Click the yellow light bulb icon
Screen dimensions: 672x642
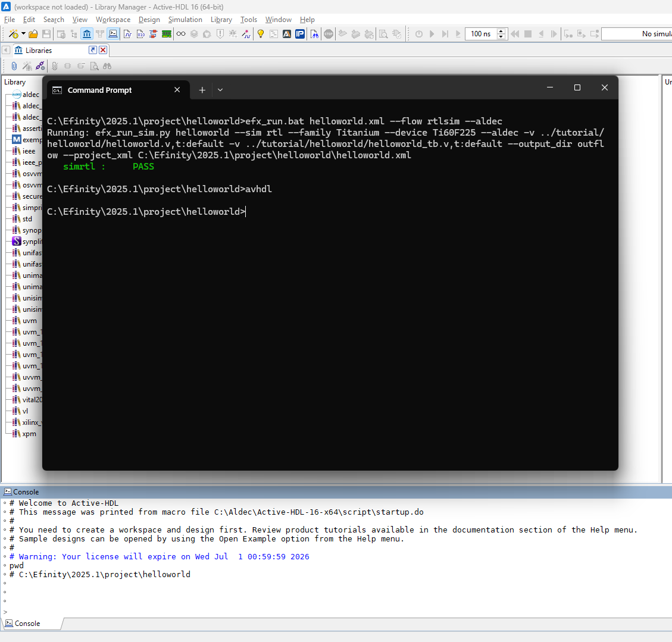(x=261, y=34)
